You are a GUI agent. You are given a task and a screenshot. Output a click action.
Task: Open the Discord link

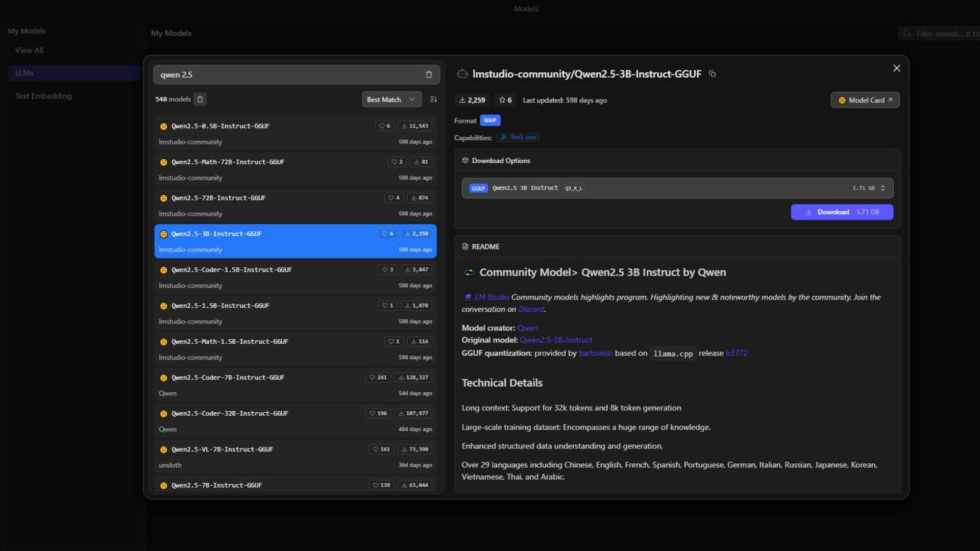coord(531,309)
